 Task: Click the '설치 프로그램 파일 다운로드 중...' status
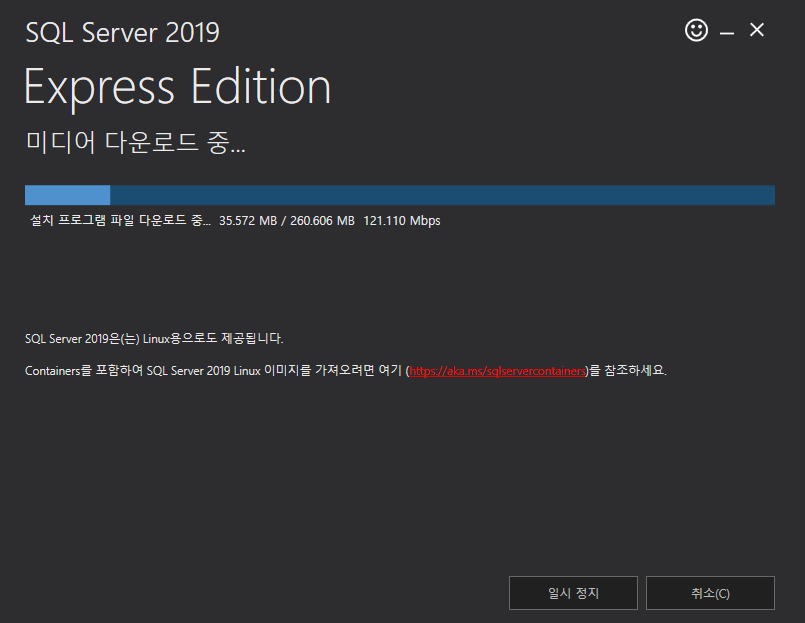[x=120, y=220]
